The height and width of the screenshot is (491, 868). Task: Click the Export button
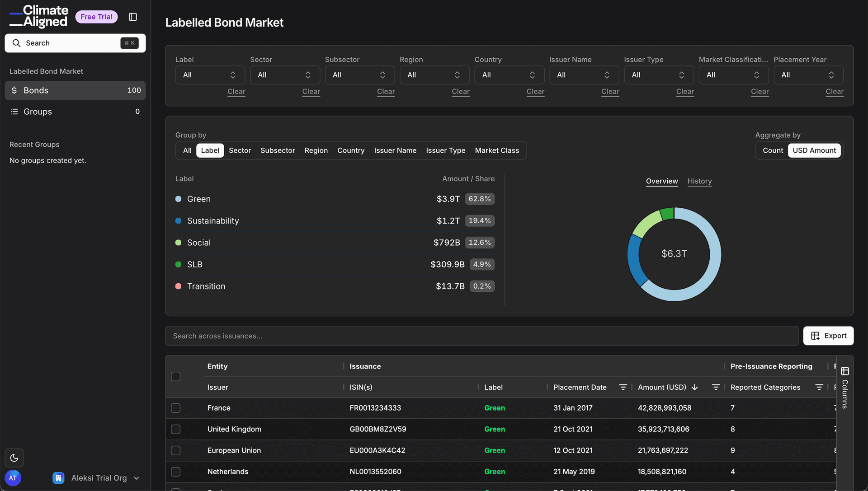pos(829,336)
